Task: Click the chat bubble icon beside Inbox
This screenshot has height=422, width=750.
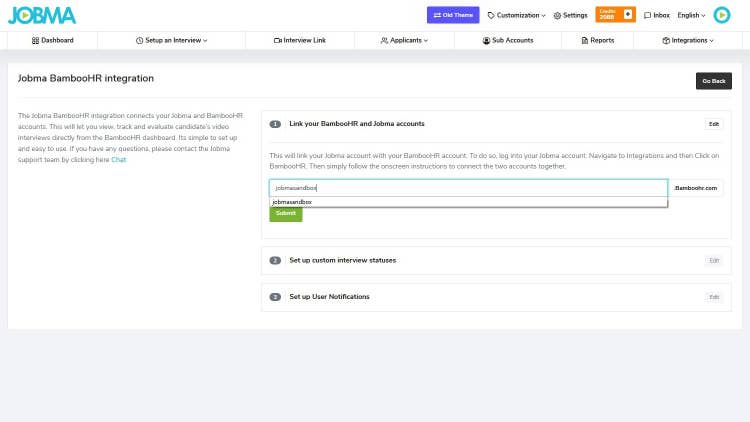Action: tap(647, 16)
